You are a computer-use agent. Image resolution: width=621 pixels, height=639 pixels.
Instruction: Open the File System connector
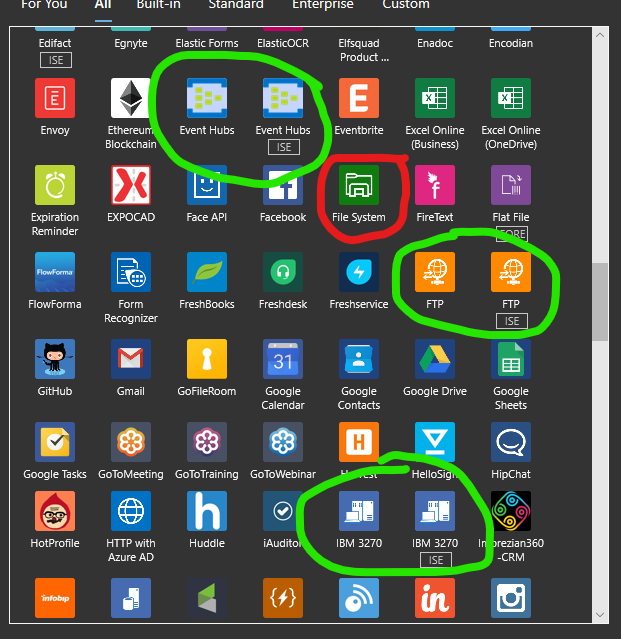pyautogui.click(x=359, y=185)
